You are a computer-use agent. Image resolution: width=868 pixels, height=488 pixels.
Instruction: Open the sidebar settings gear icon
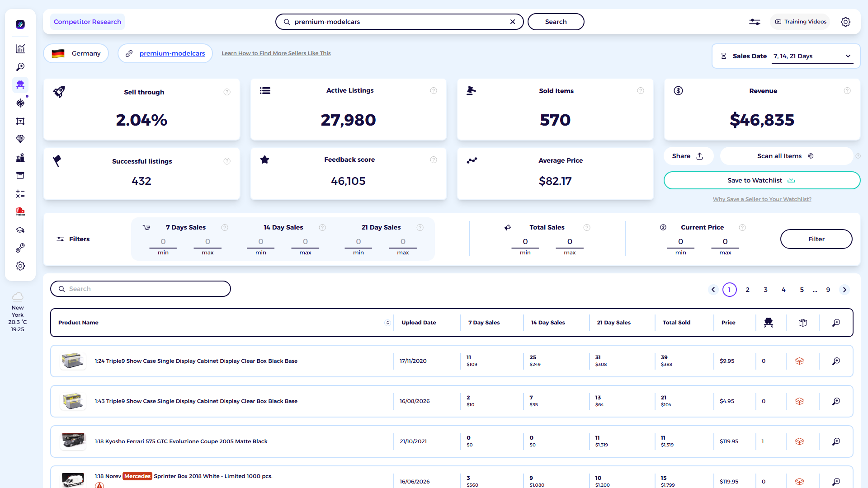pyautogui.click(x=20, y=266)
